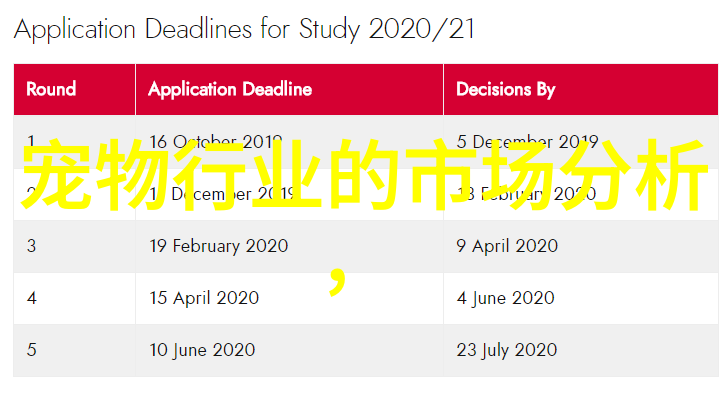The image size is (728, 408).
Task: Click round number 4 cell
Action: tap(74, 298)
